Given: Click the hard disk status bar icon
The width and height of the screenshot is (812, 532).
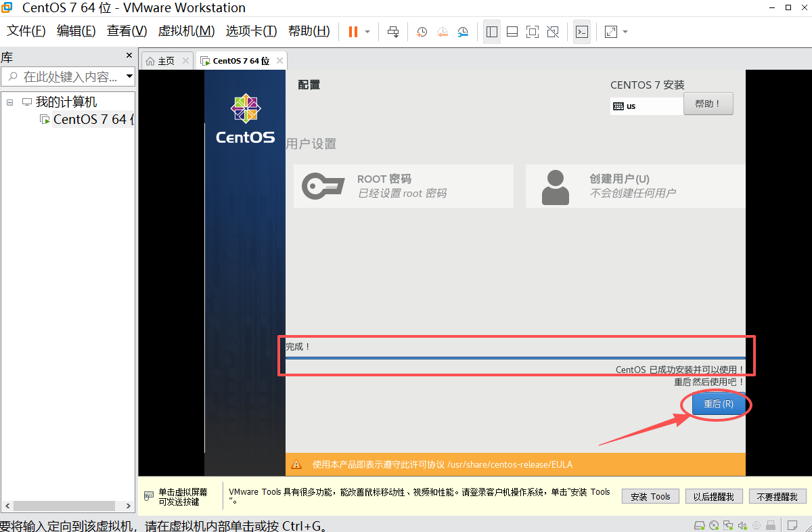Looking at the screenshot, I should pyautogui.click(x=700, y=526).
